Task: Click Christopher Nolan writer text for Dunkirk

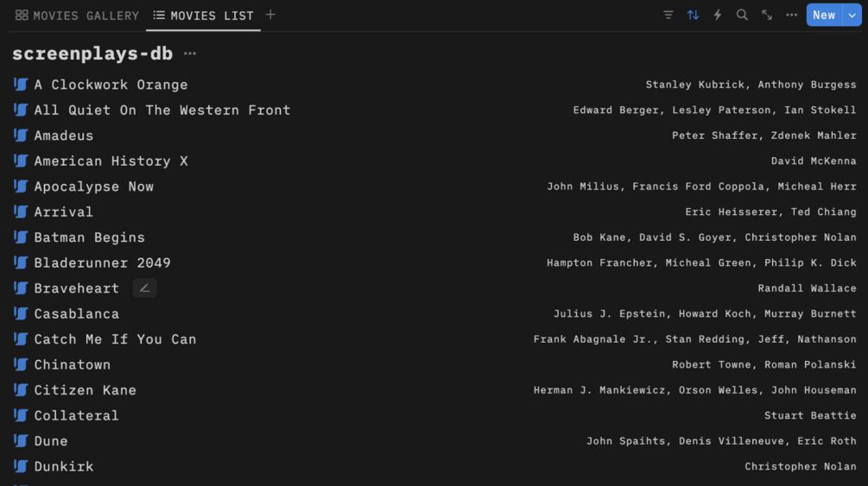Action: 800,466
